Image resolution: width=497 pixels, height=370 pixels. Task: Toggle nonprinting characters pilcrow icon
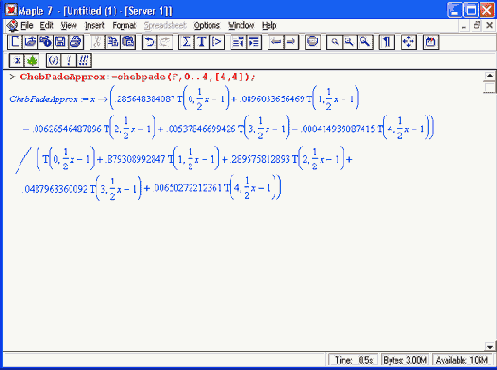coord(386,42)
